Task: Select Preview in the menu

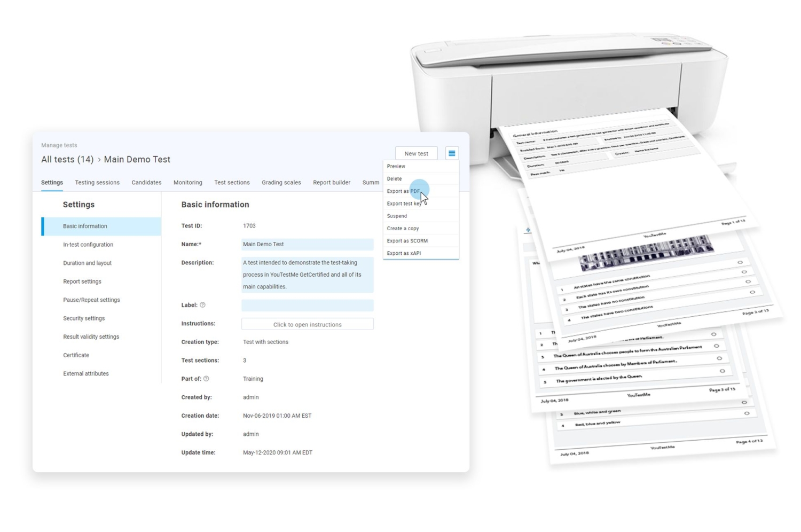Action: (x=396, y=166)
